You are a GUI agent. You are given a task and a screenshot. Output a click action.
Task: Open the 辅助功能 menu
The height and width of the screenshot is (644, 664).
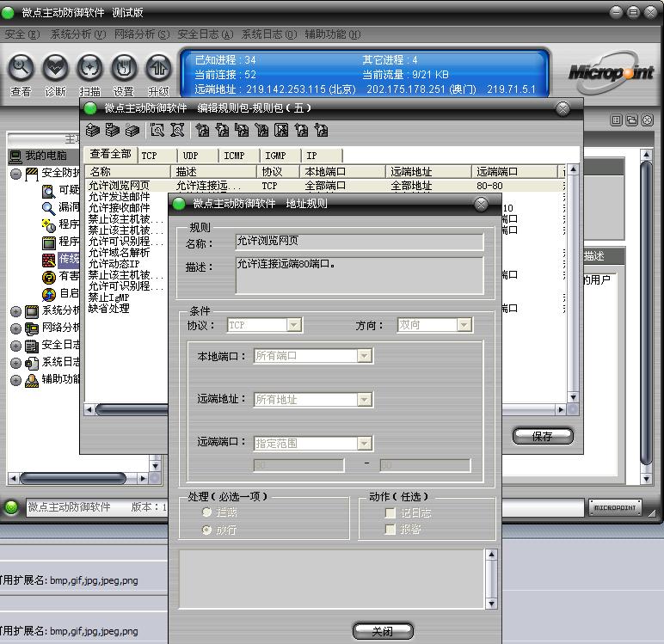tap(333, 34)
